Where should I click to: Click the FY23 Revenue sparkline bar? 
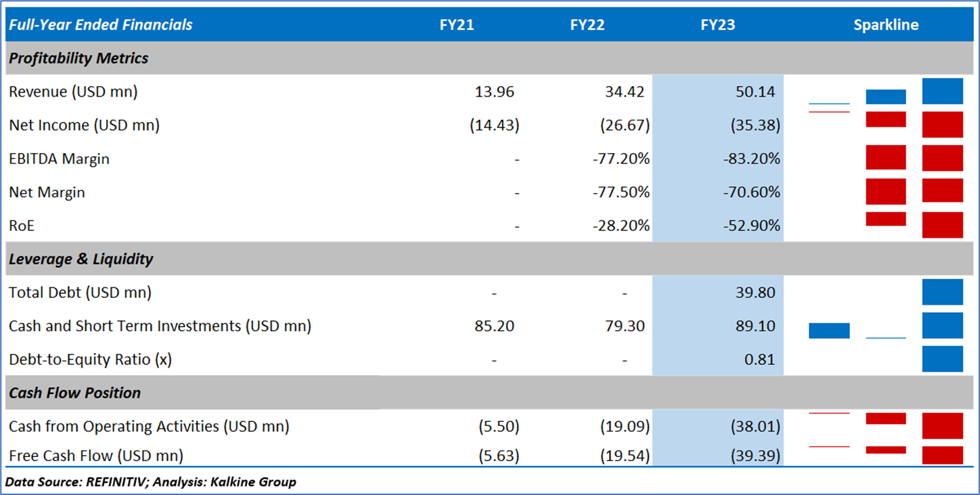pyautogui.click(x=942, y=91)
